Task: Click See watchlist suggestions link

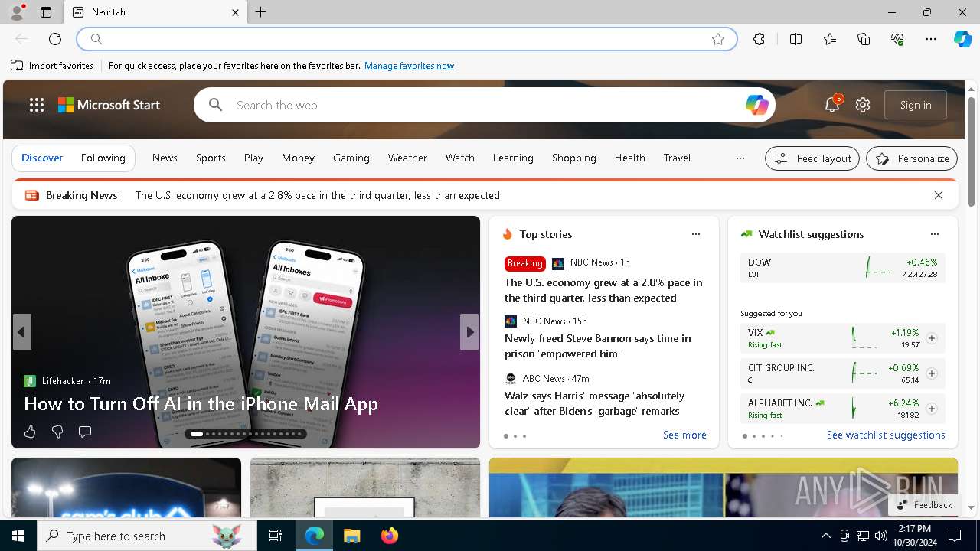Action: tap(886, 435)
